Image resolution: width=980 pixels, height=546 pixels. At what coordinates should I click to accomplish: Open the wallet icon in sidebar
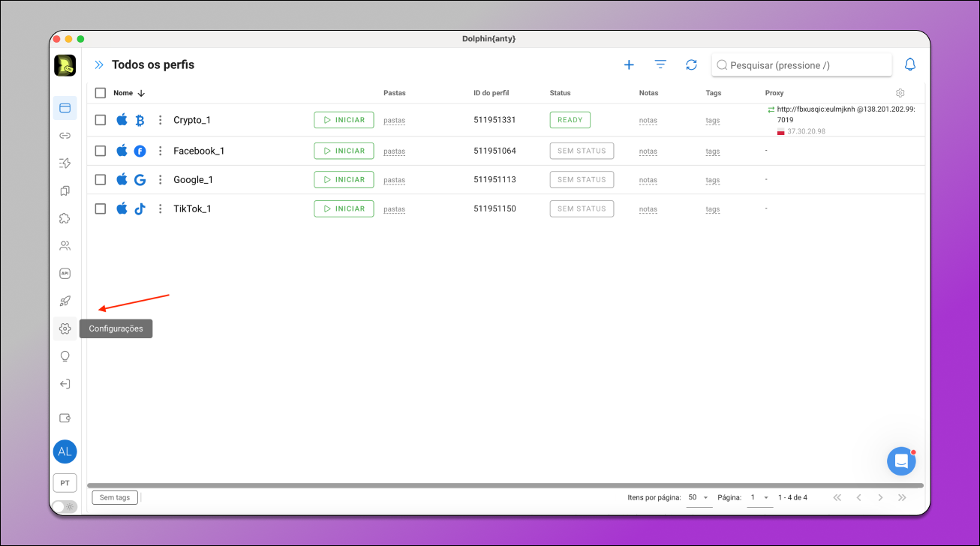(x=65, y=418)
